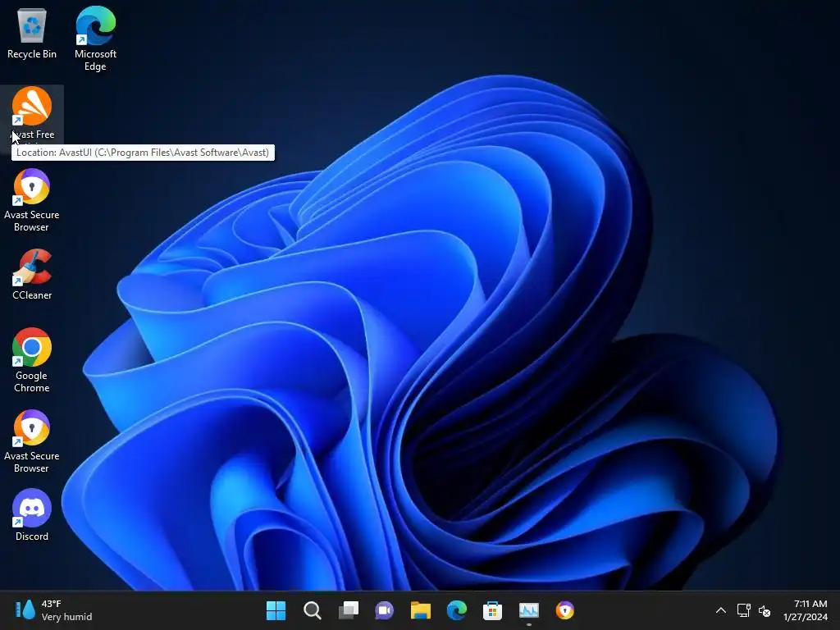This screenshot has height=630, width=840.
Task: Open the clock showing 7:11 AM
Action: pyautogui.click(x=806, y=610)
